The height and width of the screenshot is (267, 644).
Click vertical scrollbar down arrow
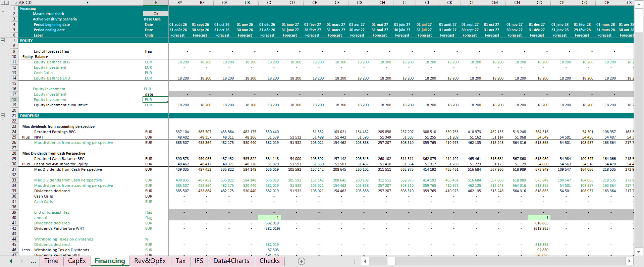pyautogui.click(x=639, y=252)
